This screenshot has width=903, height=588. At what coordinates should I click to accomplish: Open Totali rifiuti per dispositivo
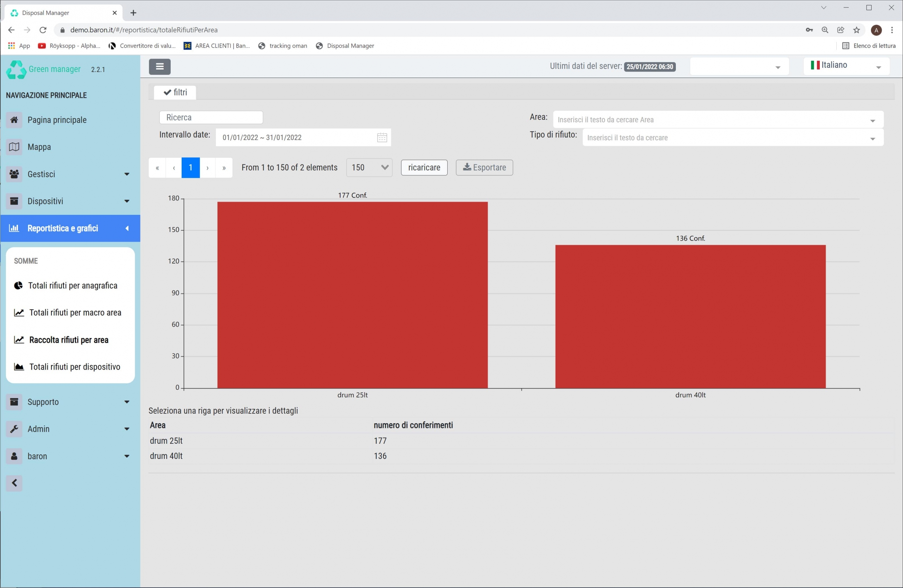pyautogui.click(x=75, y=367)
